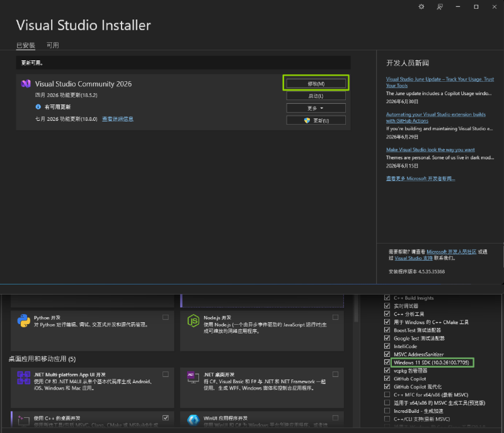Open Automating Visual Studio extension builds link

(435, 118)
